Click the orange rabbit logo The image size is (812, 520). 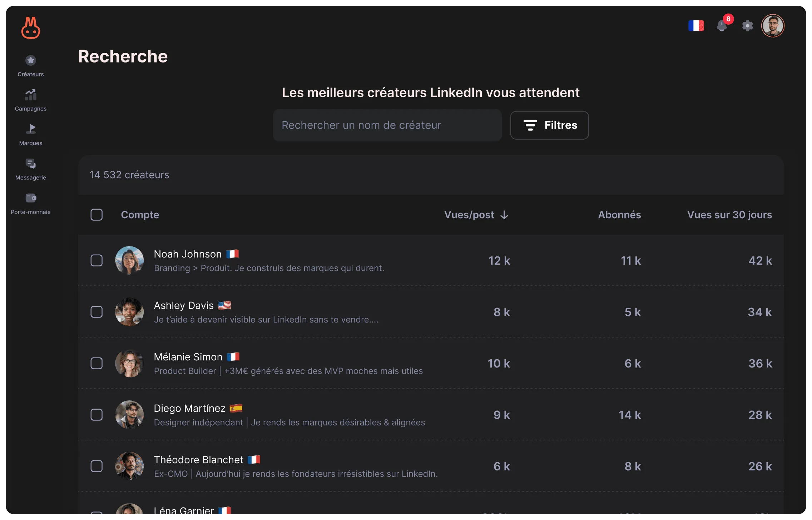(31, 28)
